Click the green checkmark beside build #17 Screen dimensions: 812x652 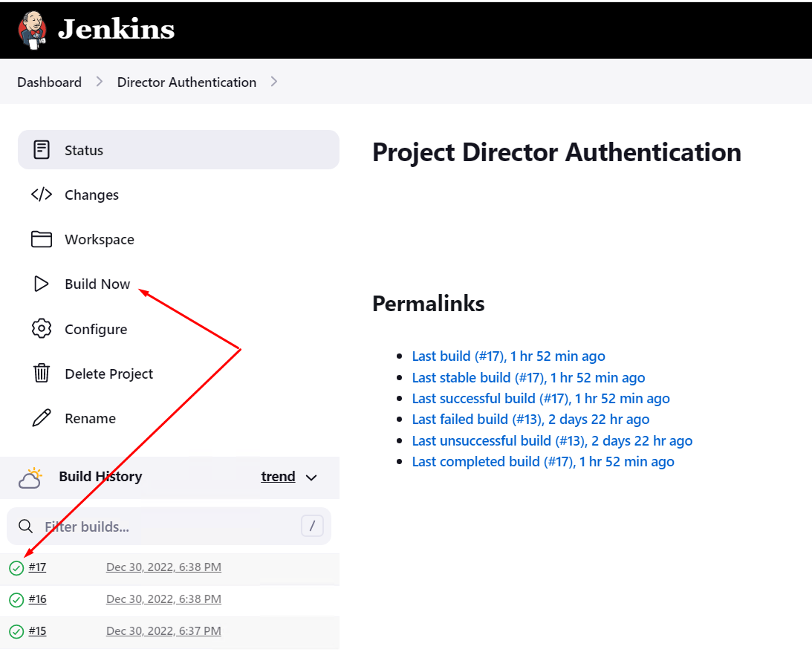coord(16,567)
